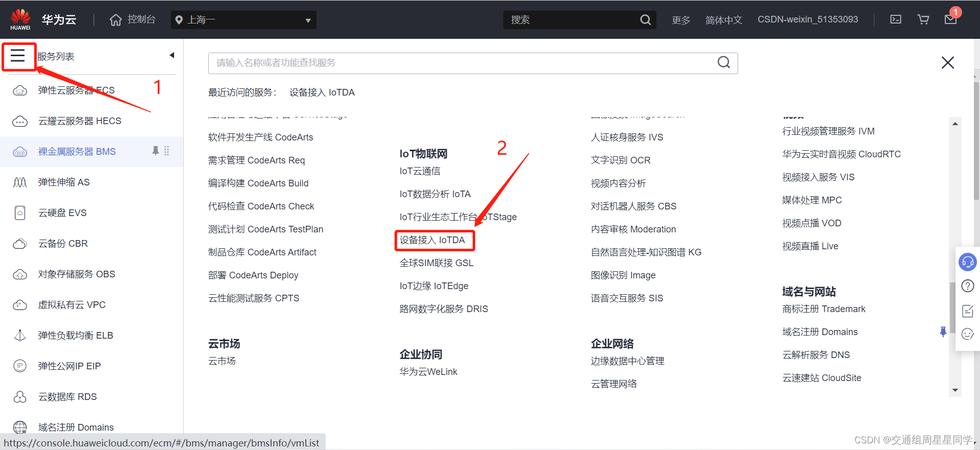The image size is (980, 450).
Task: Open 制品仓库 CodeArts Artifact
Action: coord(262,252)
